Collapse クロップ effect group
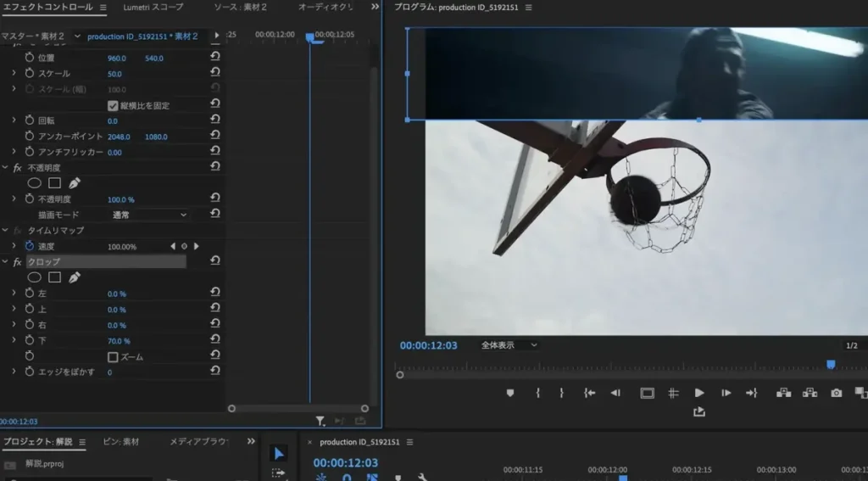 click(5, 261)
